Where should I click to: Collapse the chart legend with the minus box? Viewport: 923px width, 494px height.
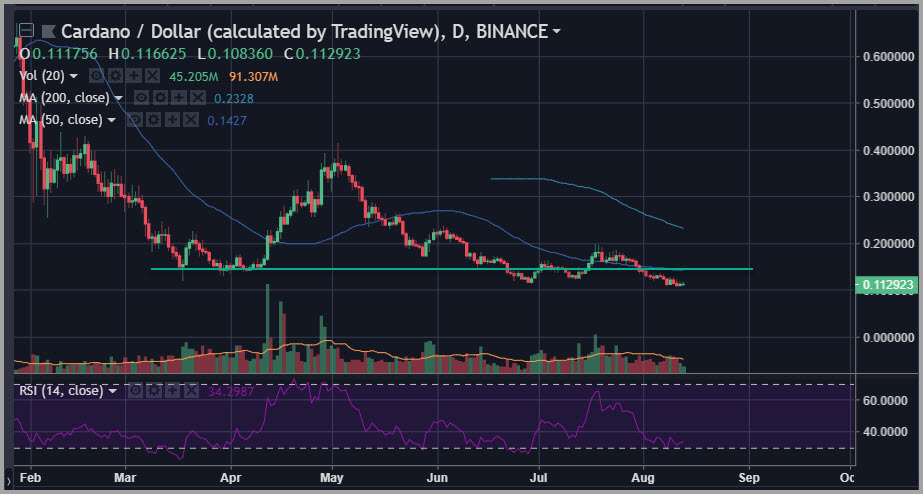26,30
